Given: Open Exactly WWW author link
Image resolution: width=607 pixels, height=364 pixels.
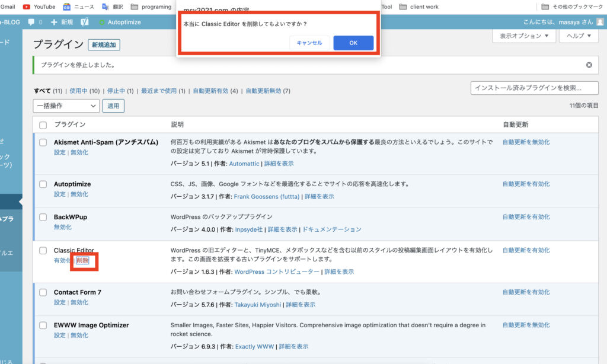Looking at the screenshot, I should pos(254,346).
